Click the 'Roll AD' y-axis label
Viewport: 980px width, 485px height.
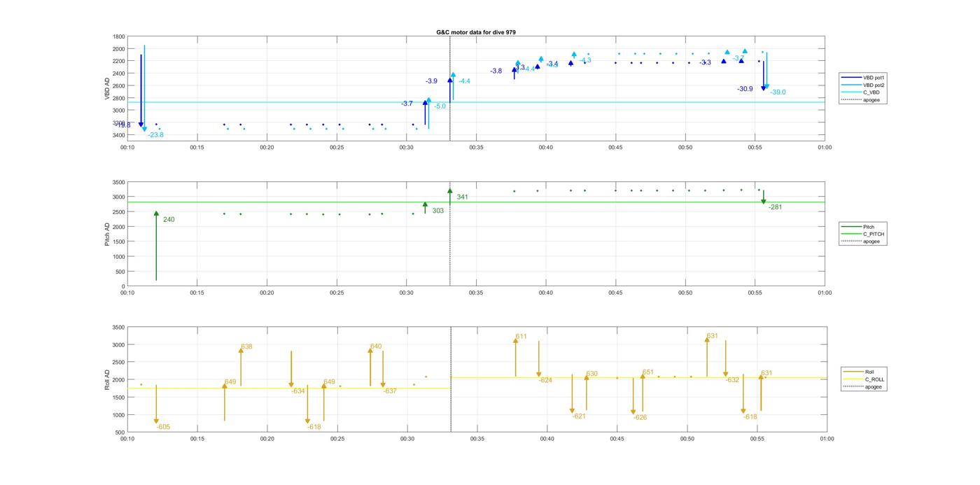coord(107,379)
